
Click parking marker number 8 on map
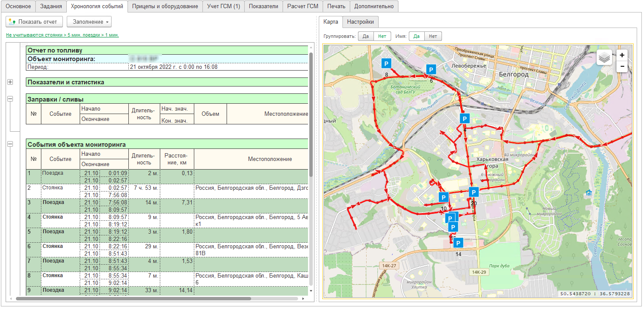tap(386, 64)
